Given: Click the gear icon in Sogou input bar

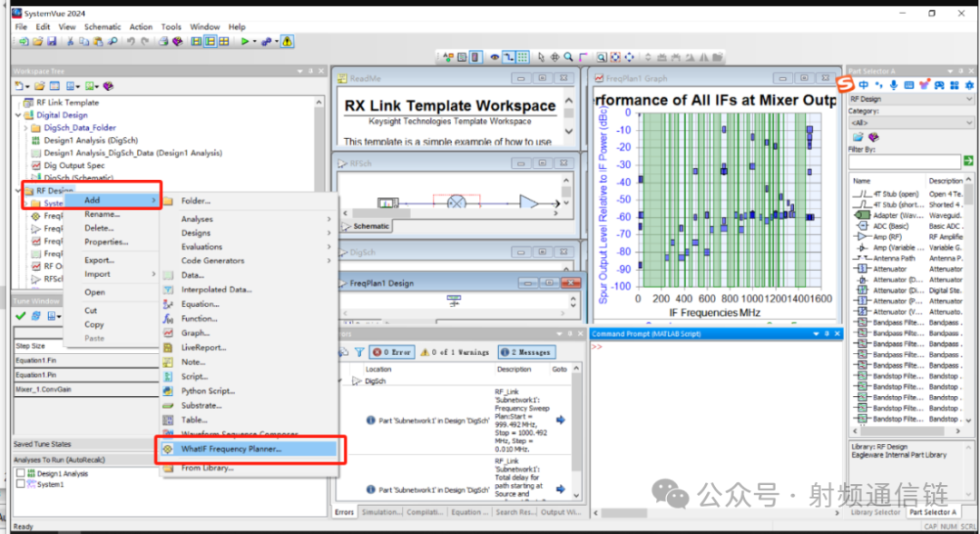Looking at the screenshot, I should 969,85.
